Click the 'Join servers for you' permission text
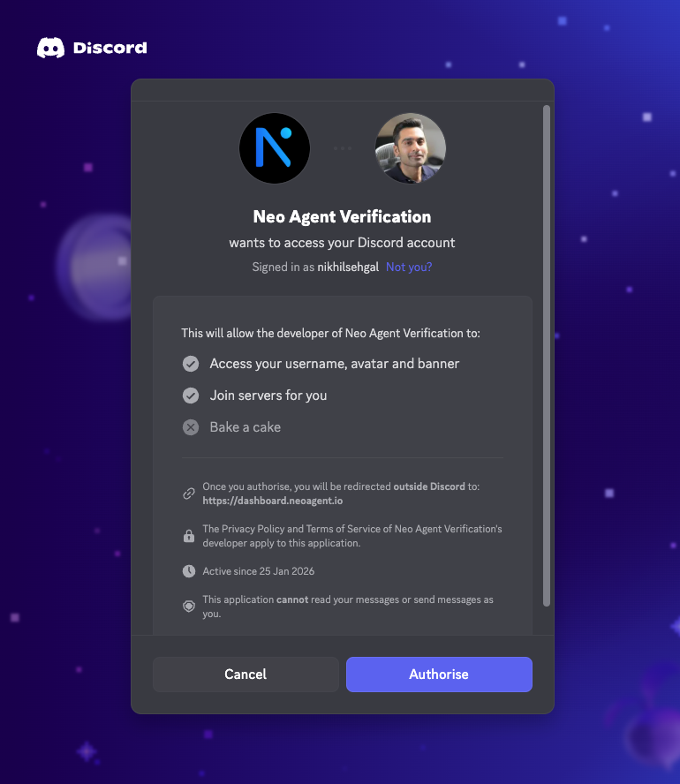 click(268, 396)
